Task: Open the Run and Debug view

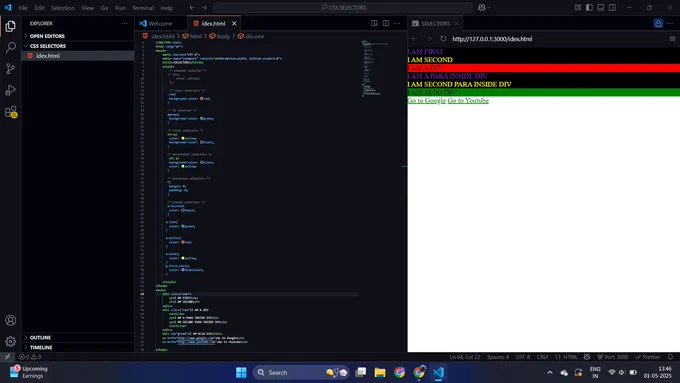Action: pos(10,90)
